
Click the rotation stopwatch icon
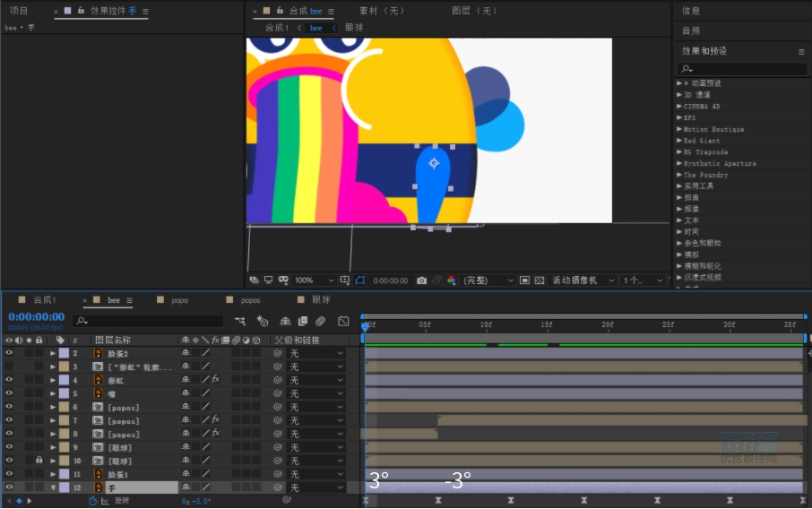[x=92, y=501]
